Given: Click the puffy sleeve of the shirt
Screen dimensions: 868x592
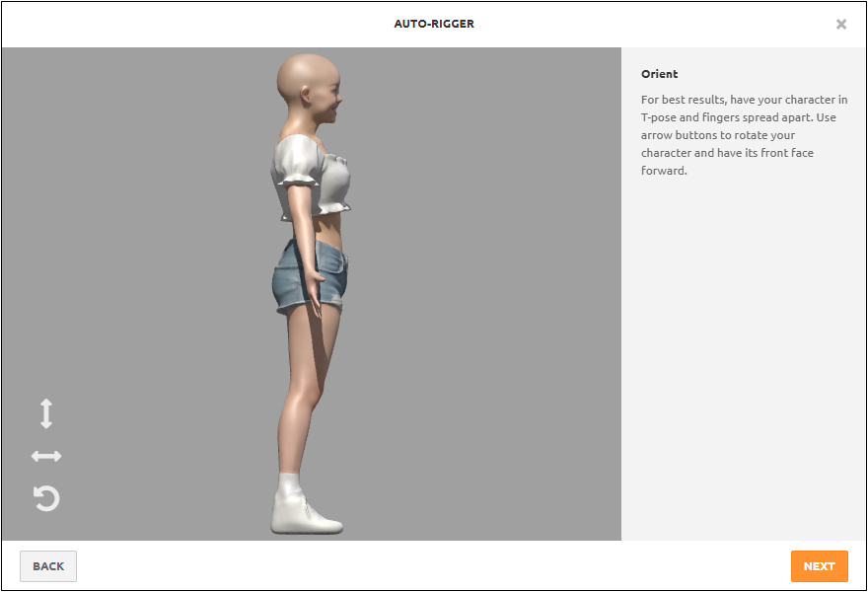Looking at the screenshot, I should click(x=292, y=163).
